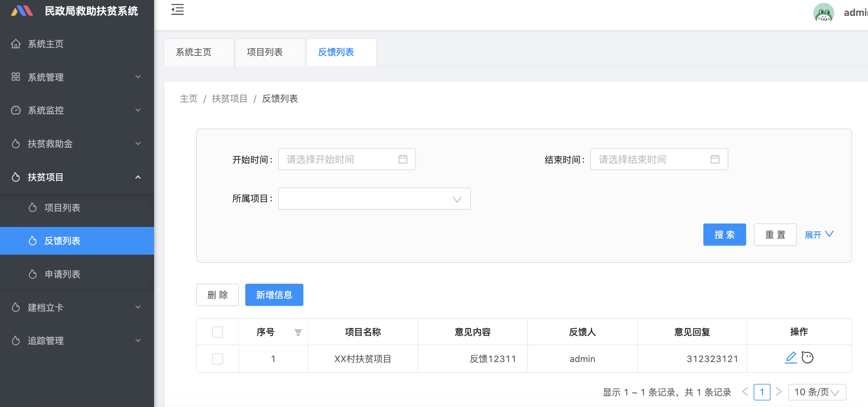Click the admin cell in 反馈人 column

point(582,359)
